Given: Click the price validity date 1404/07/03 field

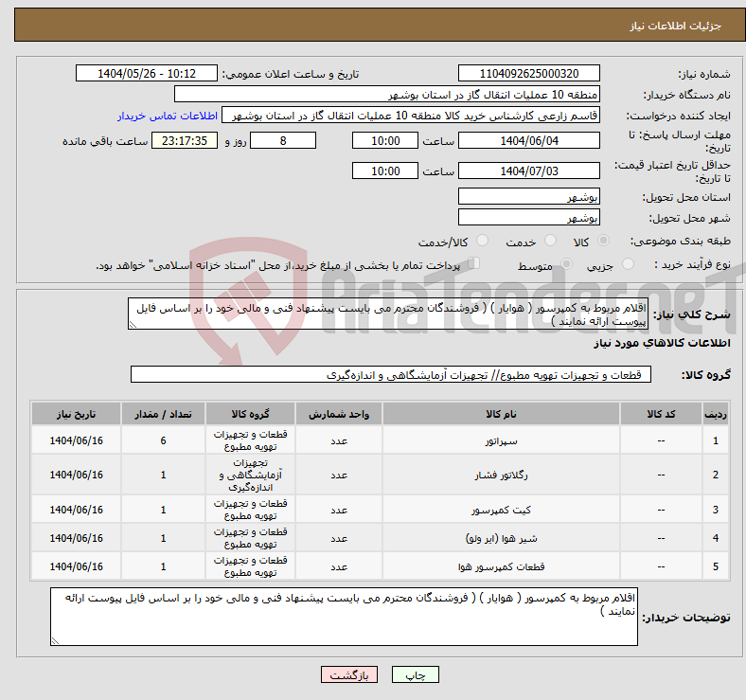Looking at the screenshot, I should [528, 171].
